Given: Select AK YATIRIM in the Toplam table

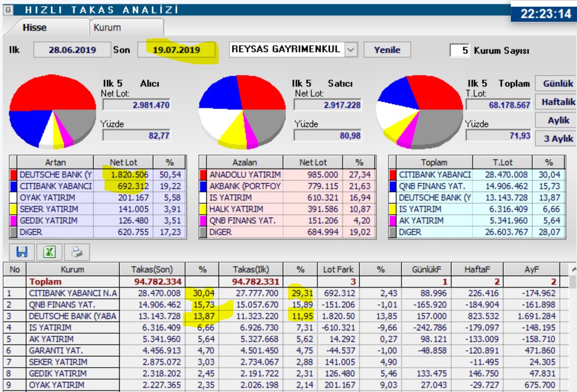Looking at the screenshot, I should click(x=477, y=221).
